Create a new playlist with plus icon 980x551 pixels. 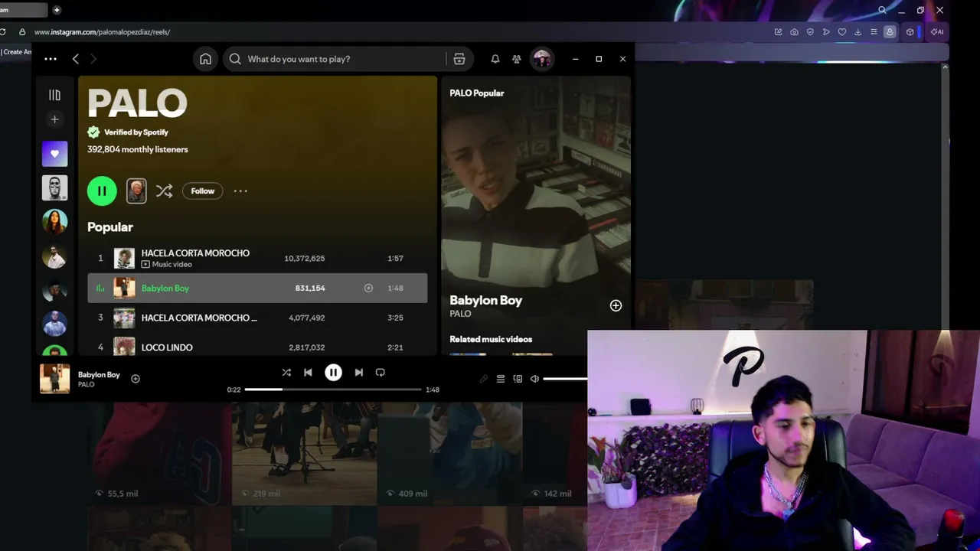tap(54, 119)
